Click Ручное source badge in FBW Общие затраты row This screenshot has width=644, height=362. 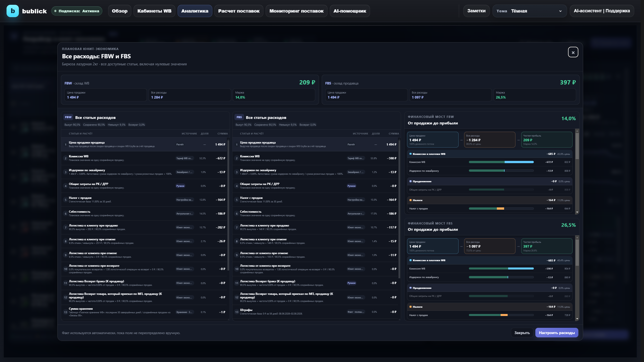pos(180,186)
